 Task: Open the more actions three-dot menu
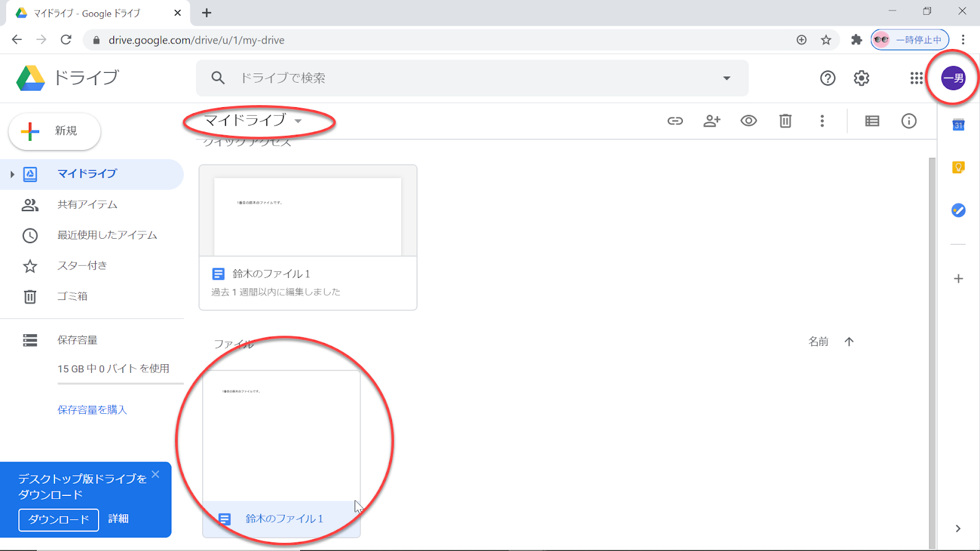pos(822,121)
